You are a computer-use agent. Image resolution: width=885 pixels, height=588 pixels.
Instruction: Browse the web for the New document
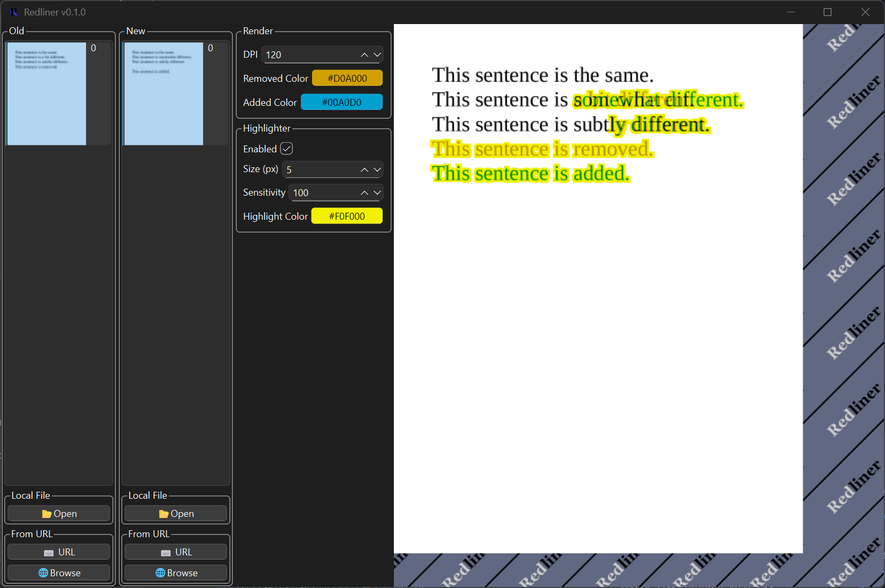coord(176,572)
